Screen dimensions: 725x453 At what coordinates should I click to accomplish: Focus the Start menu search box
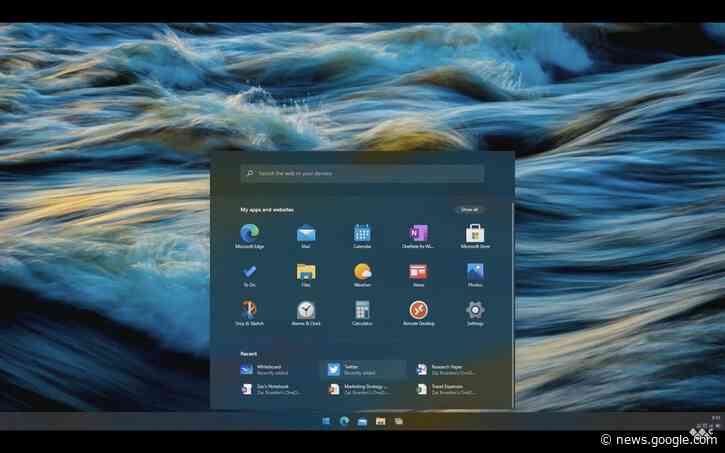pos(362,173)
